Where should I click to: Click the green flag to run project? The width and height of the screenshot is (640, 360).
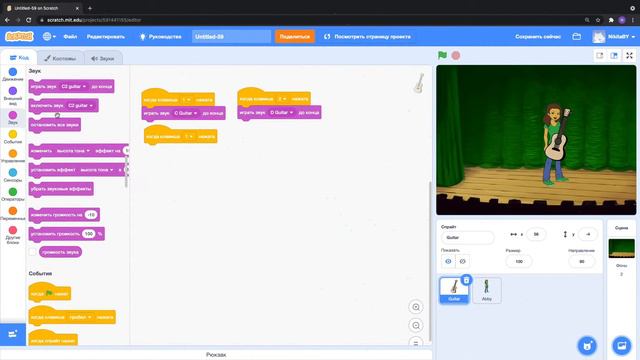[442, 55]
